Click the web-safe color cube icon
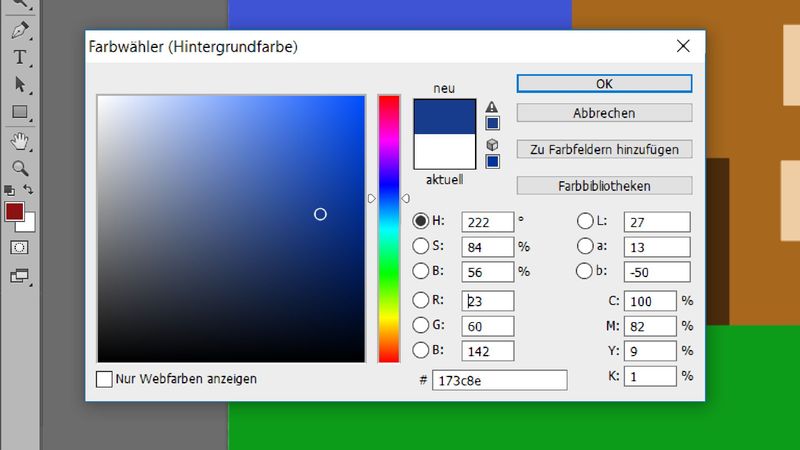This screenshot has height=450, width=800. (492, 144)
